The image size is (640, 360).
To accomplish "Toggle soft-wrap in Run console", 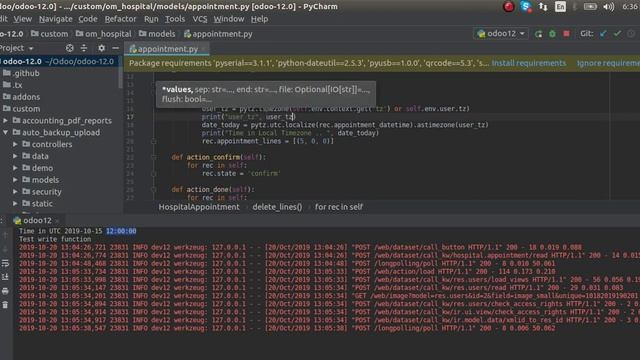I will coord(5,263).
